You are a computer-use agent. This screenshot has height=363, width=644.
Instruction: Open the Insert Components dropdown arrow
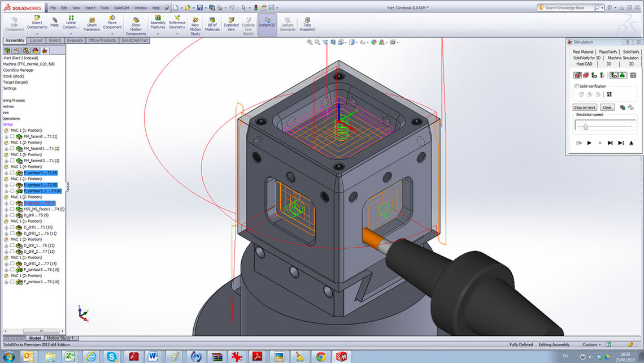(x=37, y=33)
